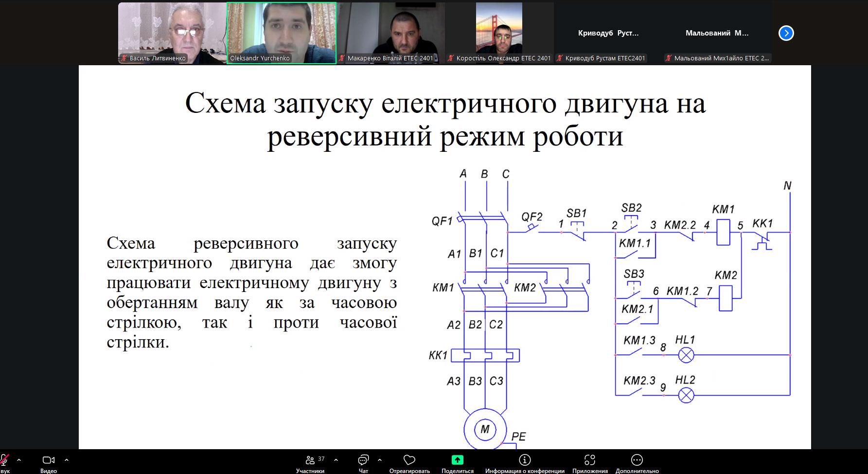Select Oleksandr Yurchenko's highlighted video tile
The width and height of the screenshot is (868, 474).
(x=282, y=33)
